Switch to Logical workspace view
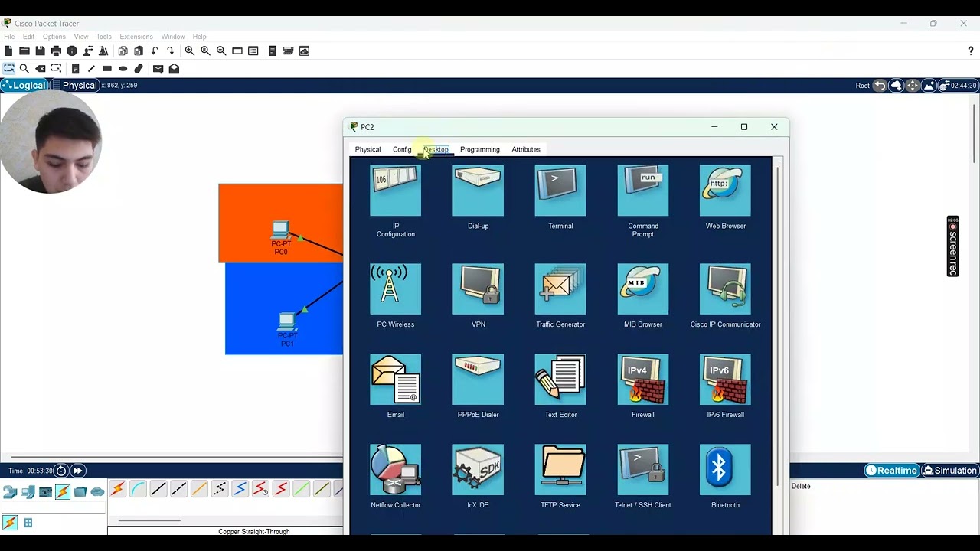This screenshot has width=980, height=551. (24, 85)
